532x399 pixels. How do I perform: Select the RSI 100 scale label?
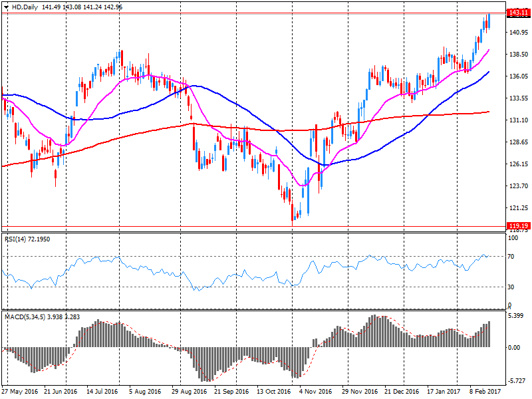(513, 238)
